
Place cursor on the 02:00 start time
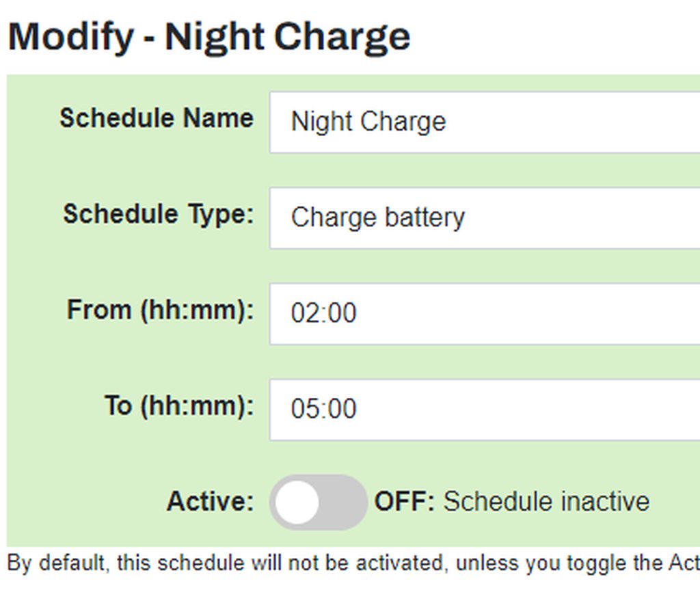323,313
